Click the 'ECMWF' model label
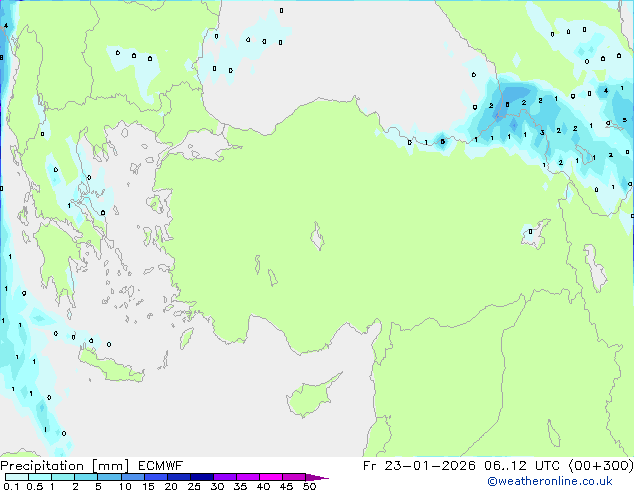634x490 pixels. (x=161, y=466)
